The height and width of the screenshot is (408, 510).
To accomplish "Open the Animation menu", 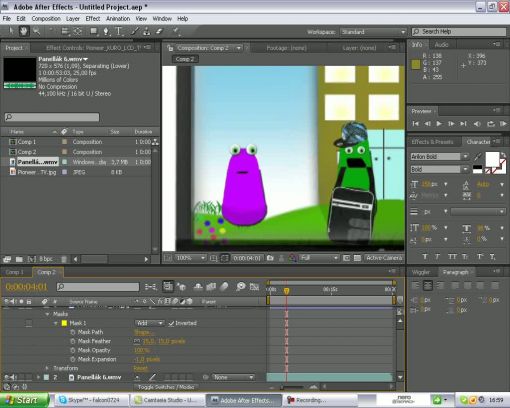I will pyautogui.click(x=118, y=19).
